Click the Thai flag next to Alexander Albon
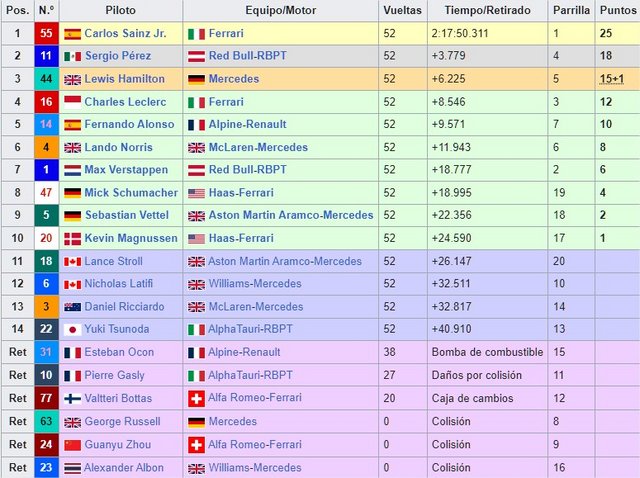 click(73, 468)
